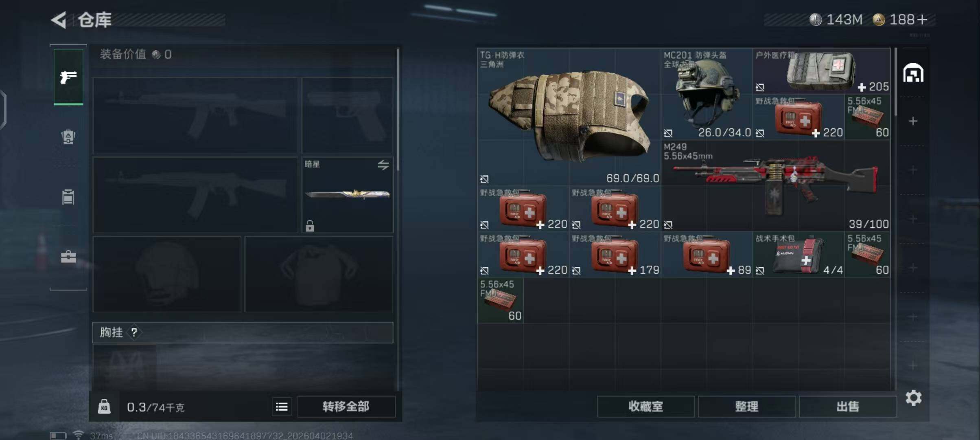Click the 收藏室 button
Screen dimensions: 980x440
[x=645, y=406]
